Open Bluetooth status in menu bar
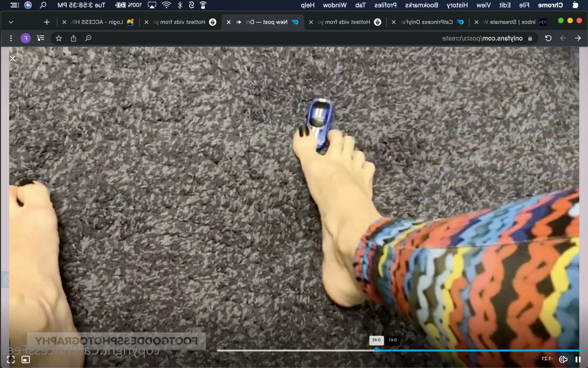This screenshot has width=588, height=368. [x=180, y=5]
